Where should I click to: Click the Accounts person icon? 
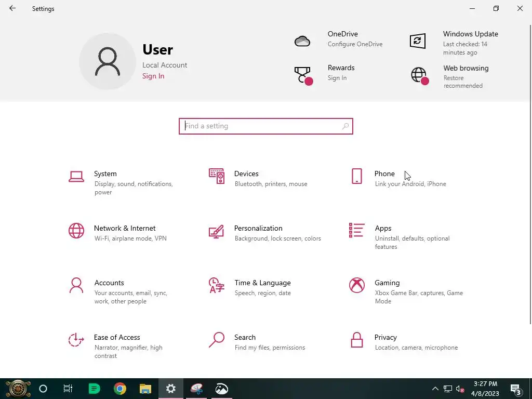click(x=76, y=285)
